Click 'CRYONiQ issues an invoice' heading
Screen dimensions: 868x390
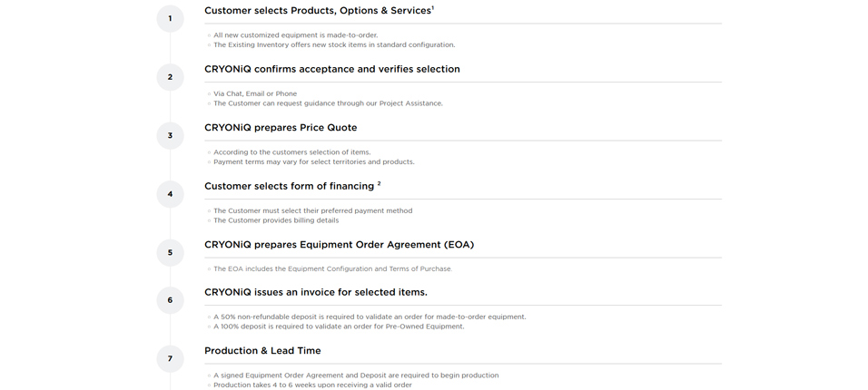[316, 292]
